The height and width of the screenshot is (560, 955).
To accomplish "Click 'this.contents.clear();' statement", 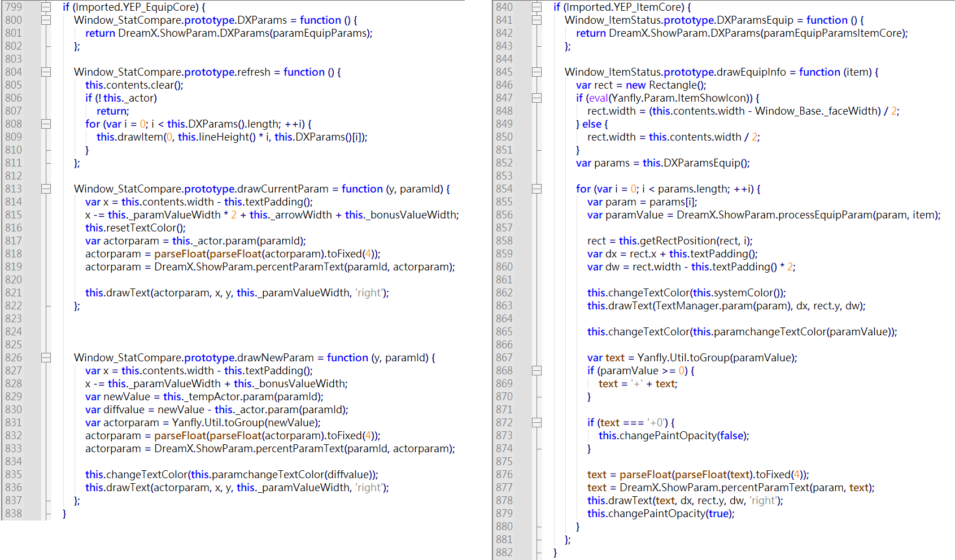I will coord(134,85).
